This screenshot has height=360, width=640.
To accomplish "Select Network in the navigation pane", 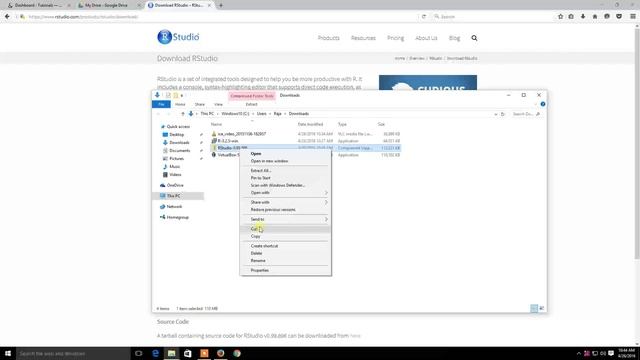I will pyautogui.click(x=174, y=207).
